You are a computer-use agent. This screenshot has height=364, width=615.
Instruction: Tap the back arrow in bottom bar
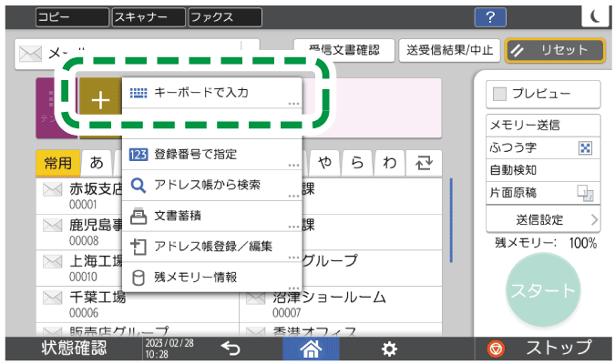pos(231,349)
